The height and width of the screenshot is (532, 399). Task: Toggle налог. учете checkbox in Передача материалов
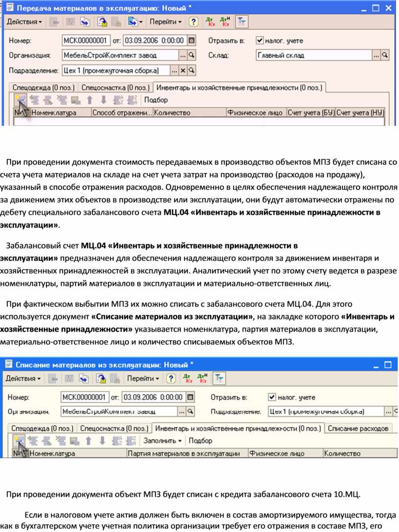click(x=260, y=41)
